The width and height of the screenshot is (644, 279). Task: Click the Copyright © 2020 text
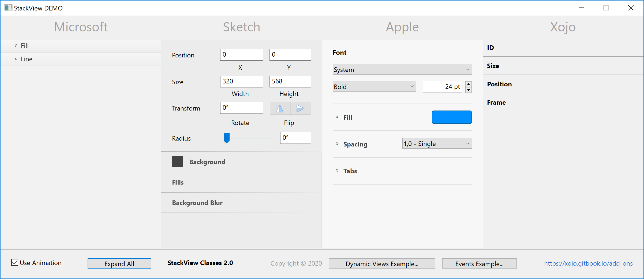click(296, 263)
